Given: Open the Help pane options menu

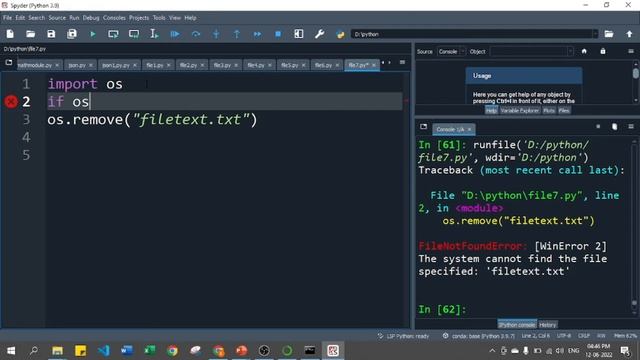Looking at the screenshot, I should click(631, 51).
